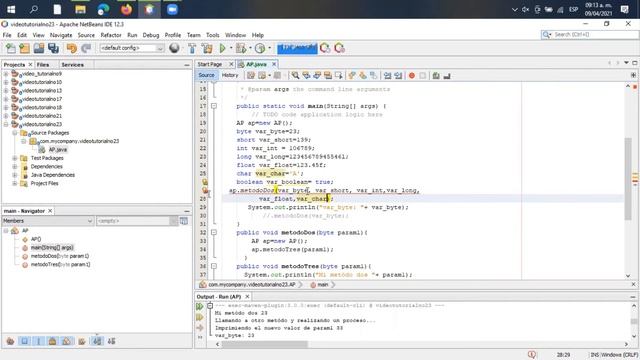Switch to the Start Page tab

coord(210,64)
